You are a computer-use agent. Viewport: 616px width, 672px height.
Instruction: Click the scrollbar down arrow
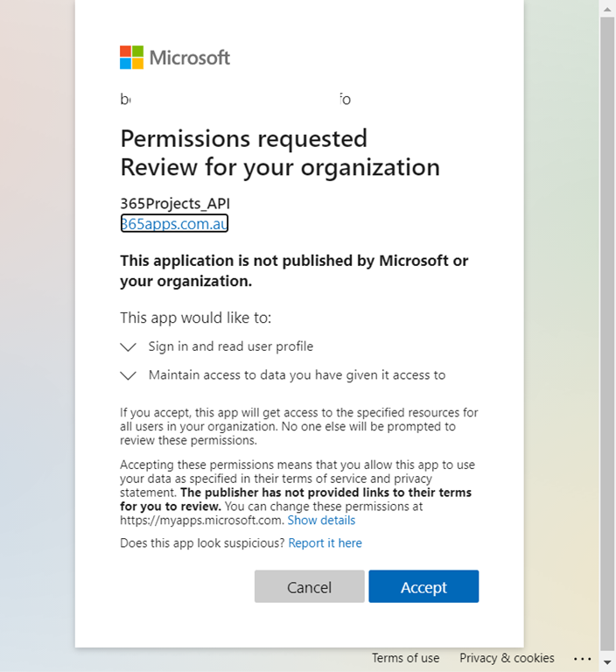point(607,664)
